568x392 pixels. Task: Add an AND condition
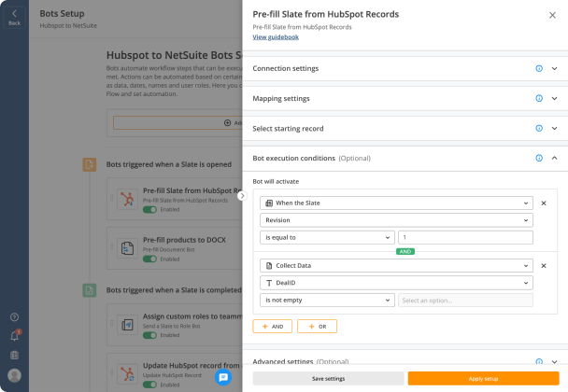[273, 326]
